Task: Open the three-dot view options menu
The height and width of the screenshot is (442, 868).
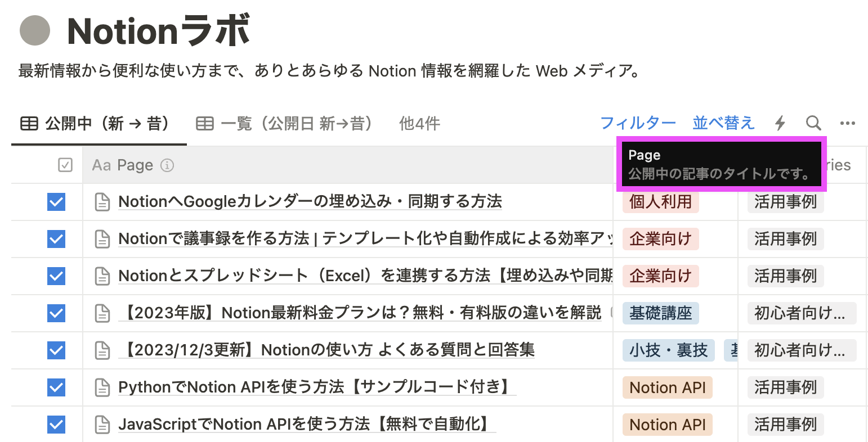Action: click(847, 124)
